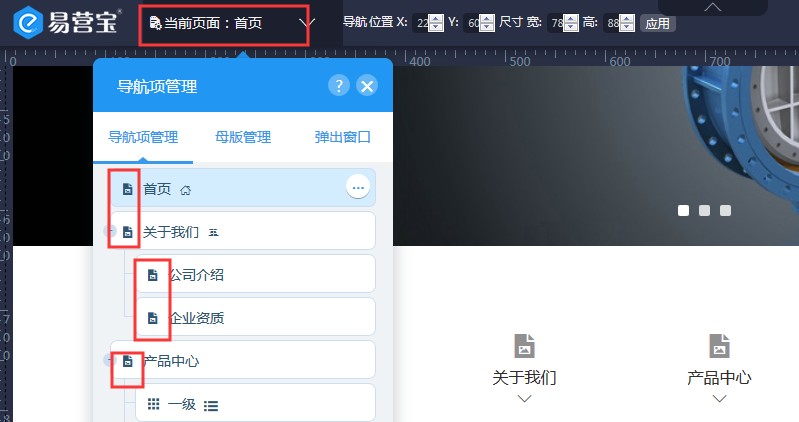
Task: Switch to the 导航项管理 tab
Action: [143, 137]
